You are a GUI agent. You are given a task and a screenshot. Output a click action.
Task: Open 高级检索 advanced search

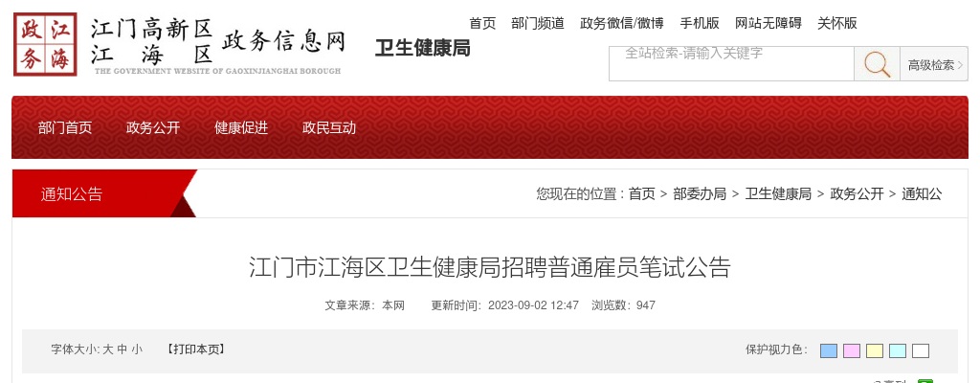(x=934, y=64)
